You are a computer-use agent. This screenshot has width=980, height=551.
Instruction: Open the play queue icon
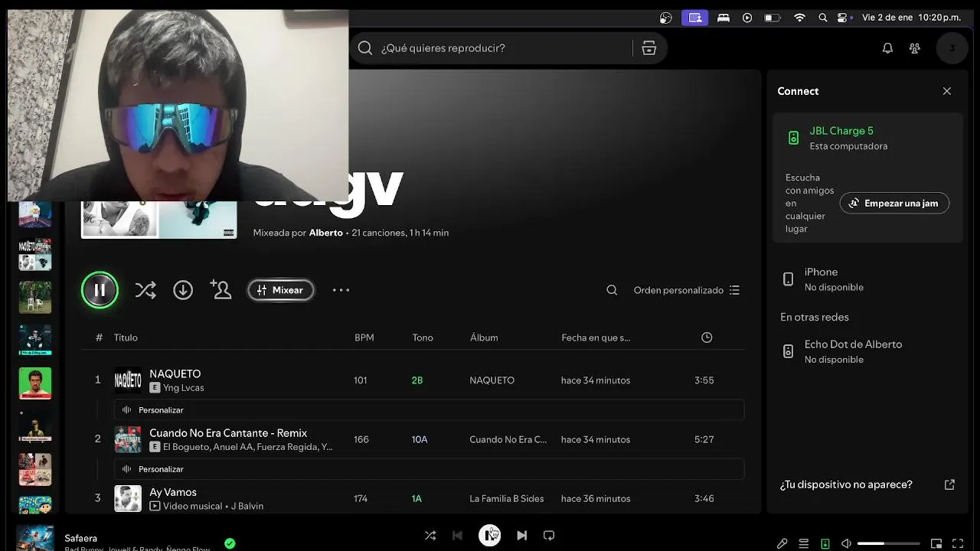[803, 543]
